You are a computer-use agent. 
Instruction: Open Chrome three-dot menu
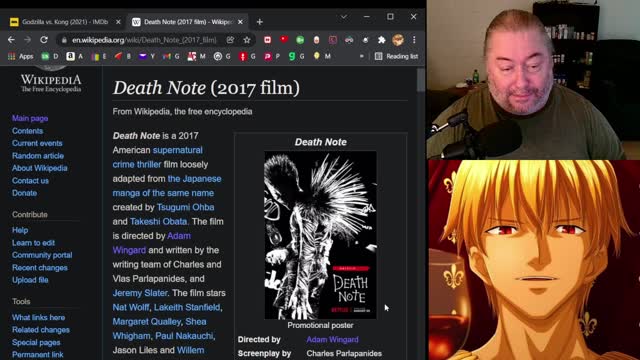pos(414,40)
